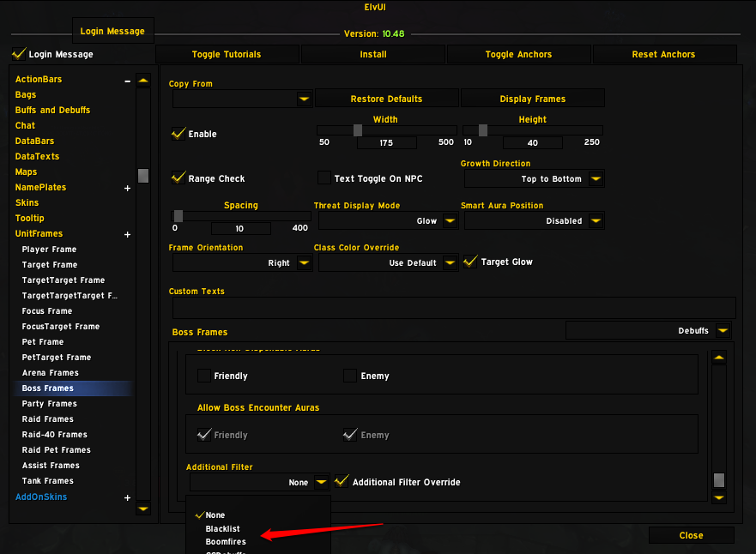756x554 pixels.
Task: Click the Height value field
Action: click(533, 142)
